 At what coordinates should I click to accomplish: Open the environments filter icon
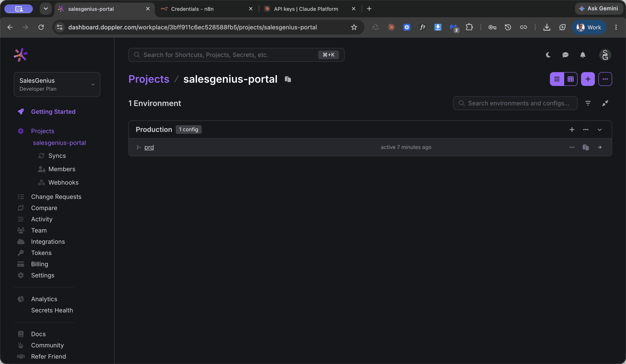tap(588, 103)
